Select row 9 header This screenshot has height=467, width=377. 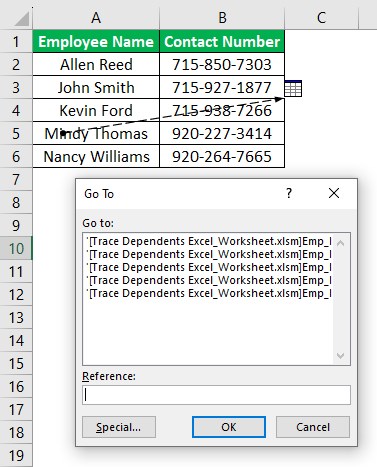pos(16,226)
